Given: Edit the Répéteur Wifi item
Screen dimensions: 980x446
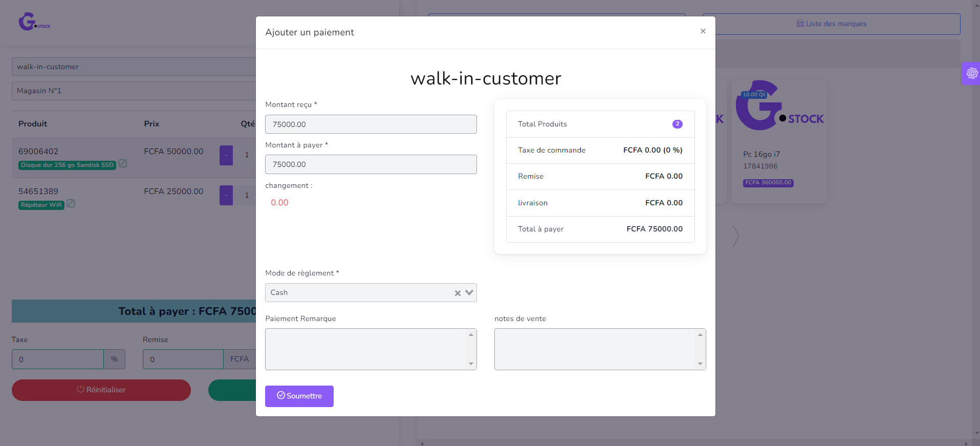Looking at the screenshot, I should 71,203.
